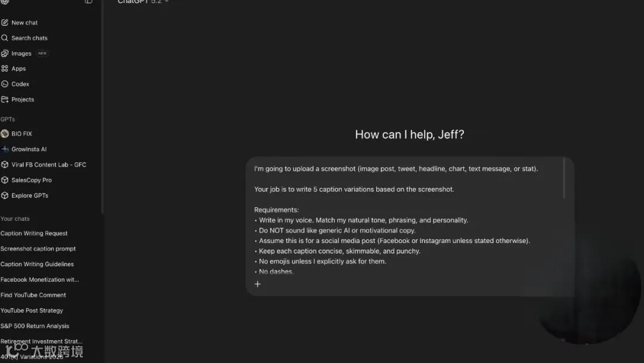Viewport: 644px width, 363px height.
Task: Click the SalesCopy Pro cube icon
Action: tap(5, 180)
